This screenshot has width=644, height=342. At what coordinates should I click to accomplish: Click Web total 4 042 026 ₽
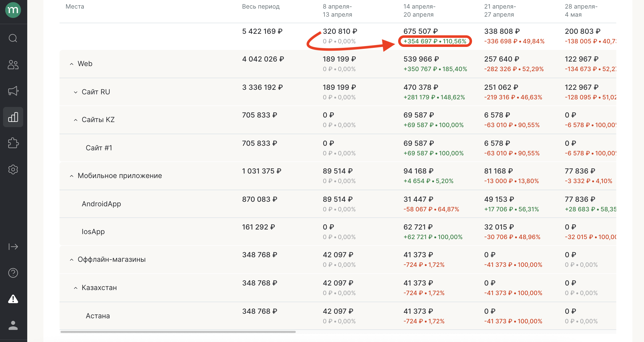click(x=263, y=59)
